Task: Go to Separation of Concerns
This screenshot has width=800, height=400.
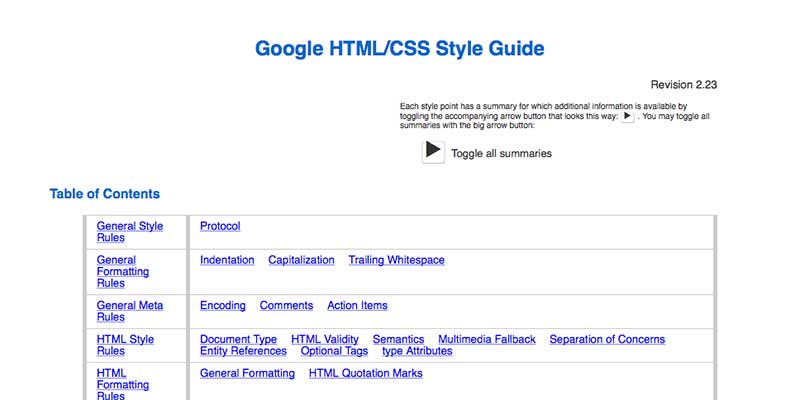Action: (607, 339)
